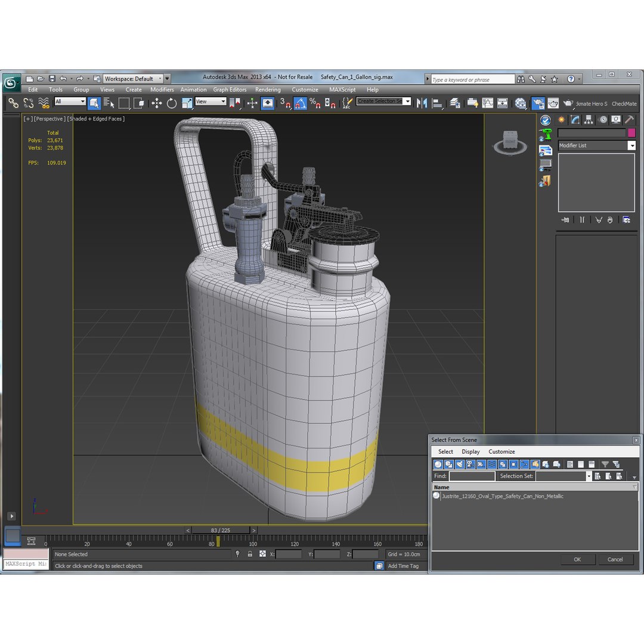Screen dimensions: 644x644
Task: Toggle the Window/Crossing selection mode
Action: tap(139, 103)
